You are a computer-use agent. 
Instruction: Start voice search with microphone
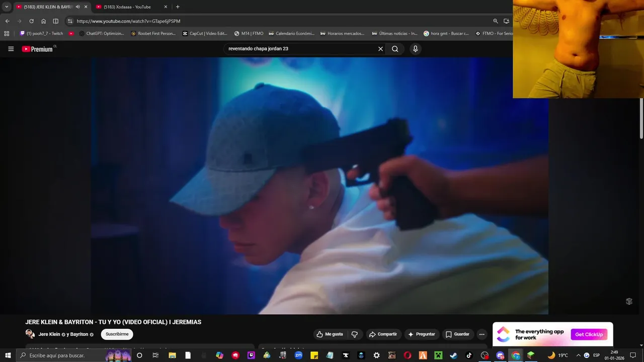click(x=415, y=49)
